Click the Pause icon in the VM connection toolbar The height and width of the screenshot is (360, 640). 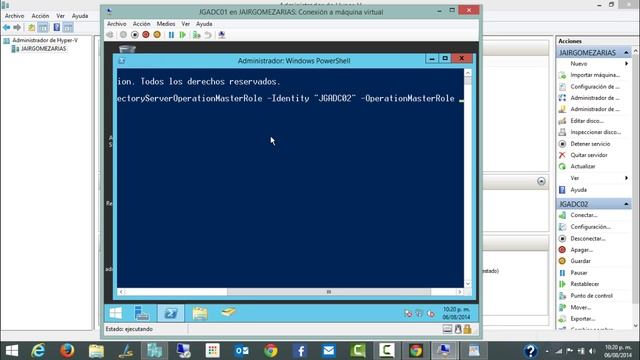point(171,35)
